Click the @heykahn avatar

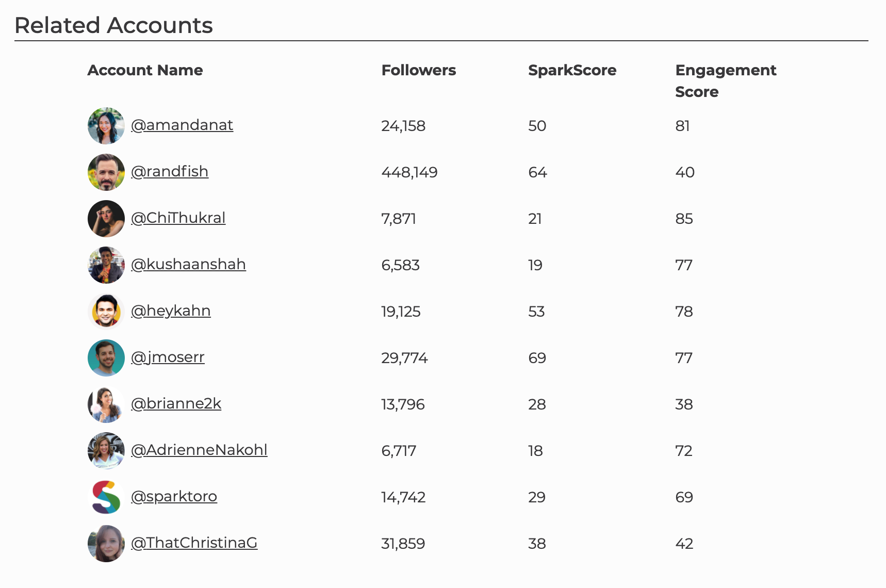(x=106, y=312)
